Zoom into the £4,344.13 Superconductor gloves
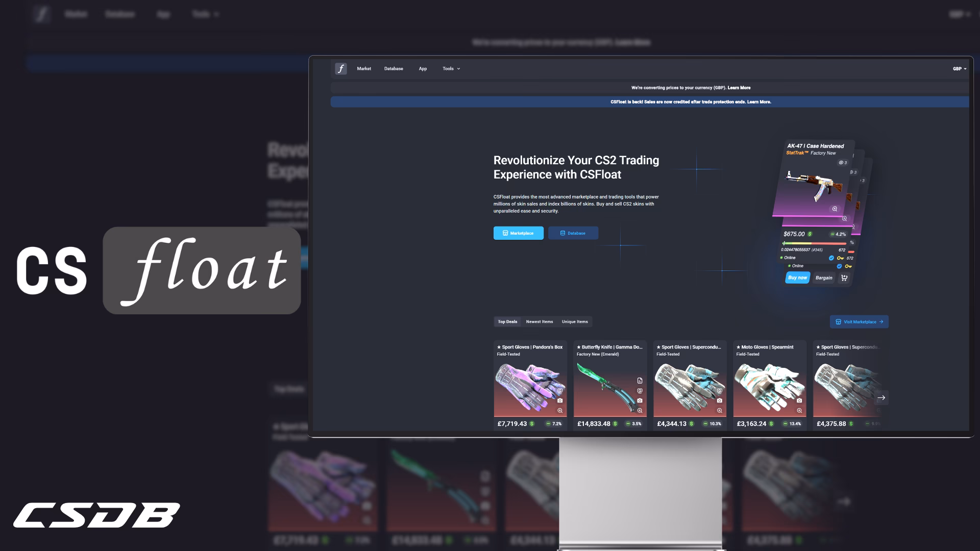The image size is (980, 551). click(x=719, y=410)
